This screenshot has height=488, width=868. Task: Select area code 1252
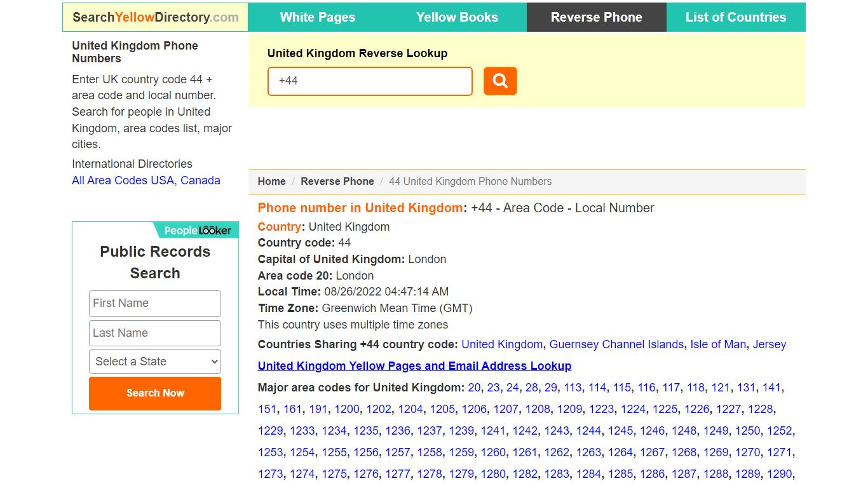[x=779, y=431]
